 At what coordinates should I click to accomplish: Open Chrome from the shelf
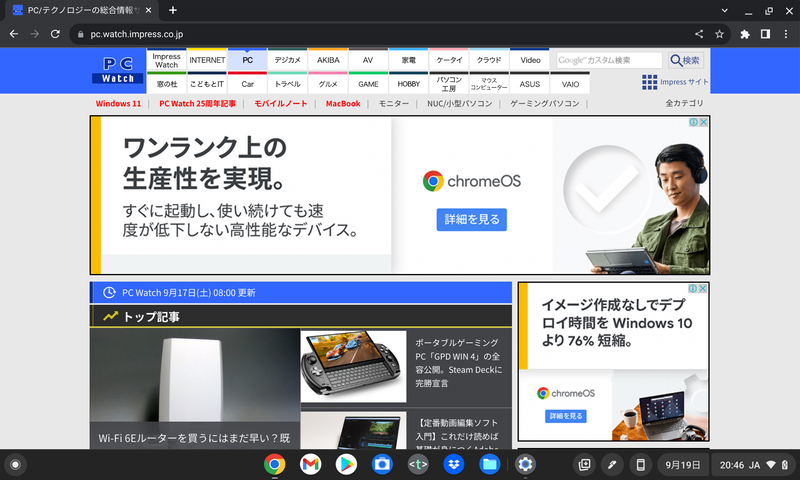pyautogui.click(x=274, y=464)
